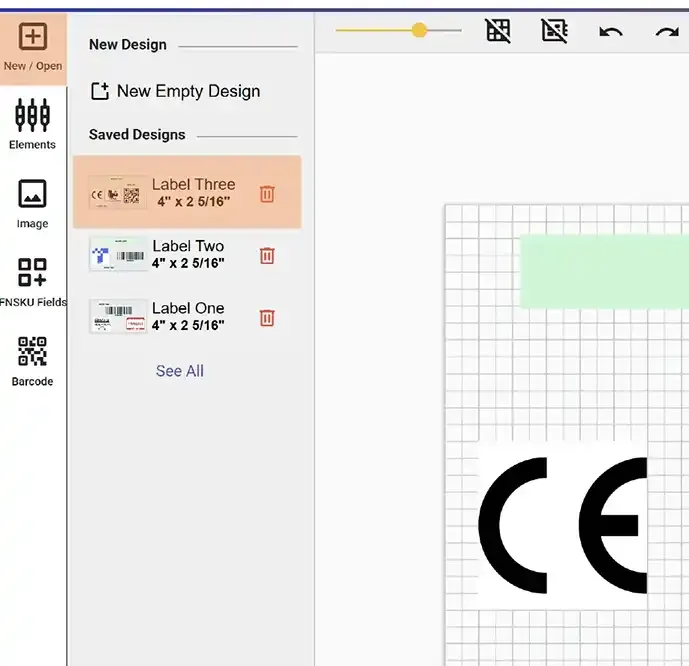Viewport: 689px width, 666px height.
Task: Click the Label One size text 4" x 2 5/16"
Action: click(x=188, y=325)
